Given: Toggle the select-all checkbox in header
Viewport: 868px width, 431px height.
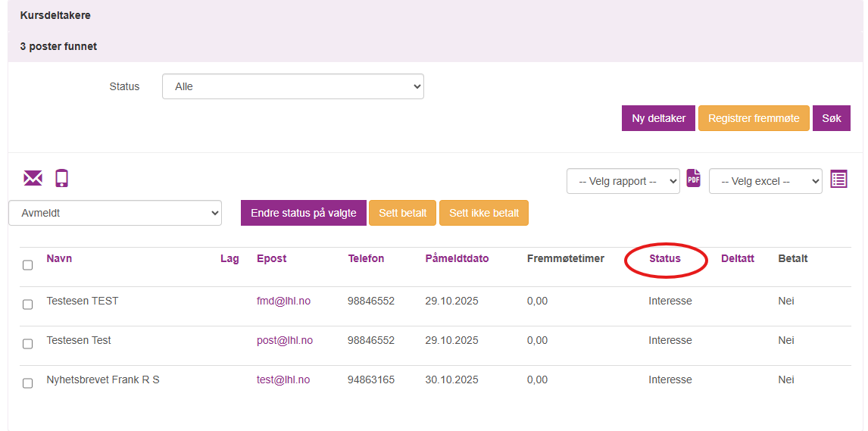Looking at the screenshot, I should (28, 265).
